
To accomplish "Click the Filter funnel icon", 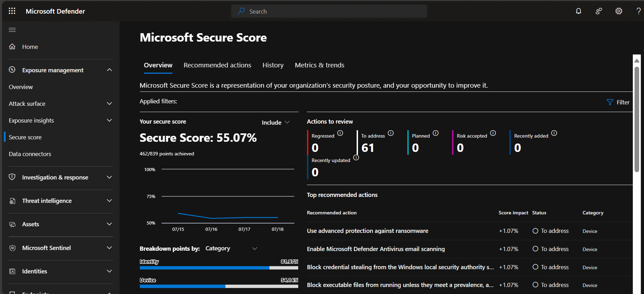I will click(610, 102).
